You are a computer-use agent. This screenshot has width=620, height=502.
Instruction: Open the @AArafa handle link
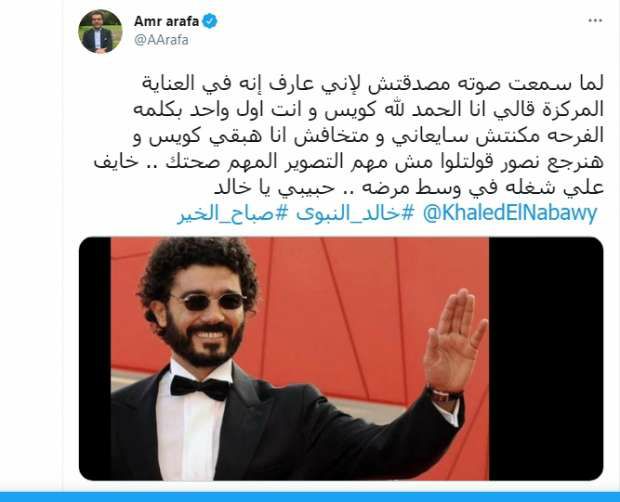pyautogui.click(x=161, y=40)
